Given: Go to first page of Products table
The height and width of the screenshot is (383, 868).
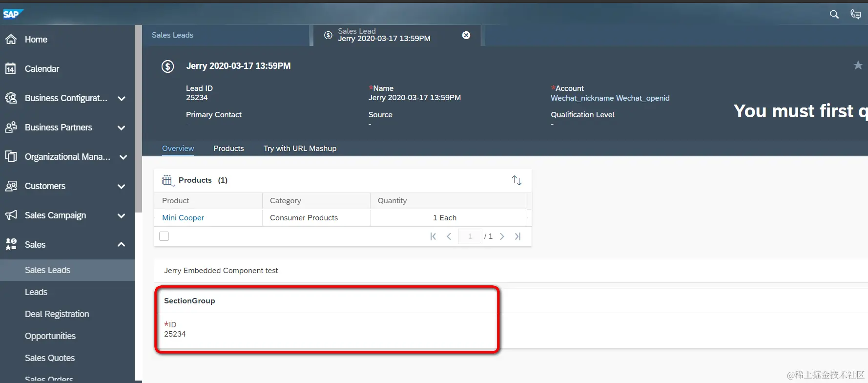Looking at the screenshot, I should (x=433, y=236).
